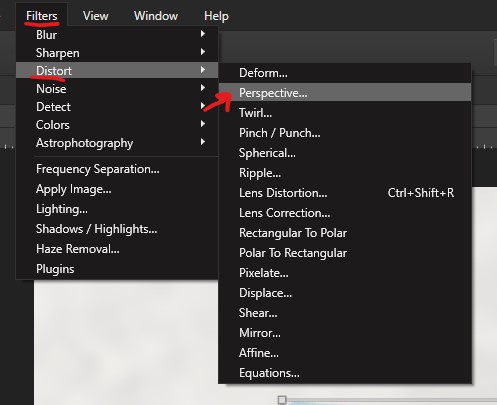The height and width of the screenshot is (405, 497).
Task: Click the arrow next to Colors
Action: [x=203, y=124]
